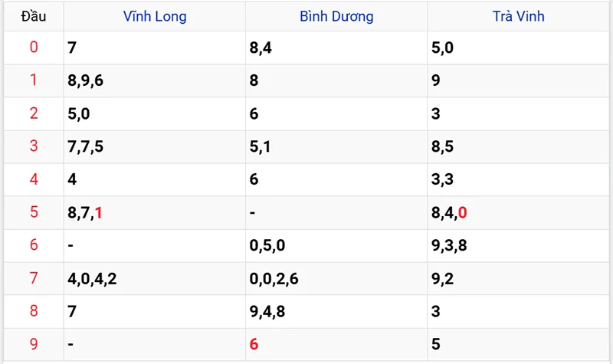The height and width of the screenshot is (364, 613).
Task: Select the row header number 5
Action: [x=33, y=212]
